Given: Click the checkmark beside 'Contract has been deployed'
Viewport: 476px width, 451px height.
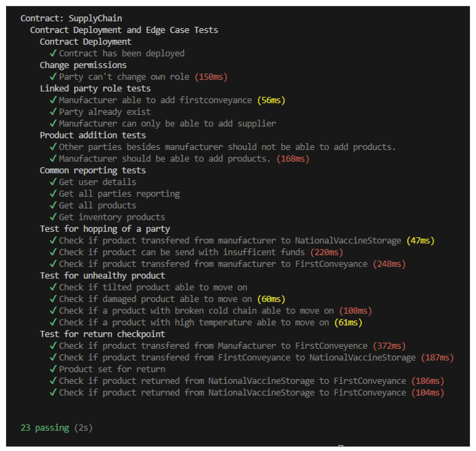Looking at the screenshot, I should coord(53,53).
